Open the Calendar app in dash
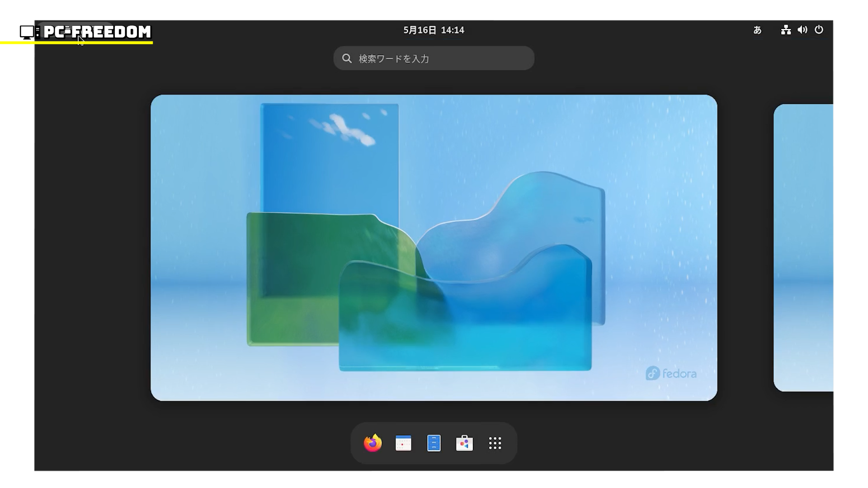This screenshot has height=488, width=868. point(403,443)
